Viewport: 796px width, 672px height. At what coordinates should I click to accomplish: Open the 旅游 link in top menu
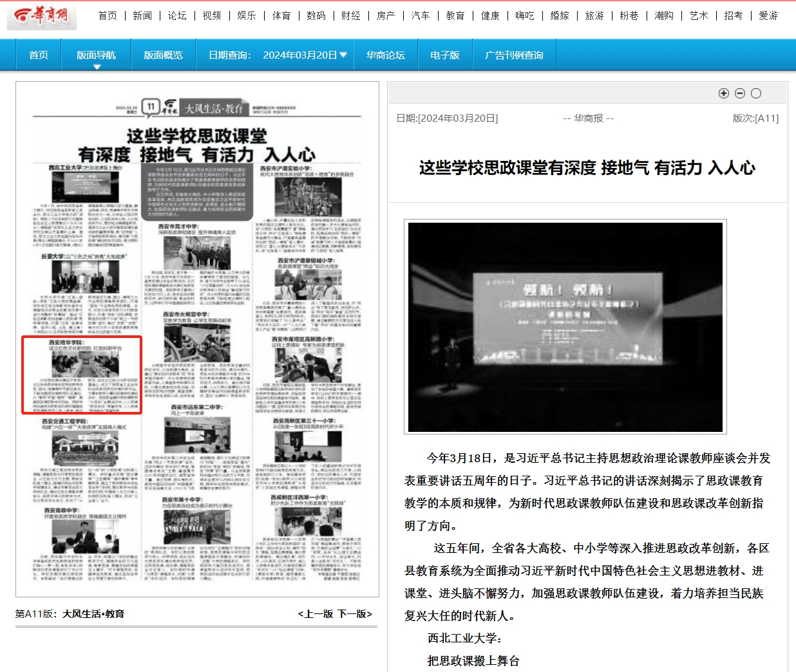[x=594, y=15]
